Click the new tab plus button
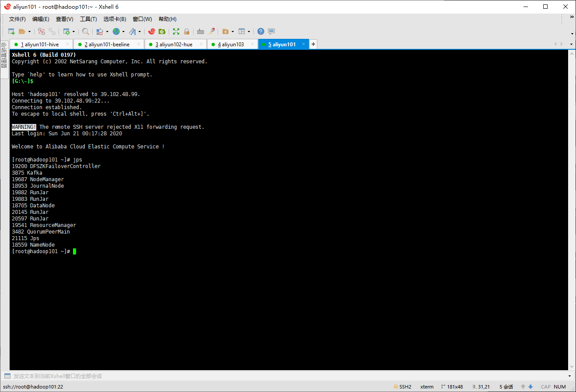The image size is (576, 392). click(313, 44)
